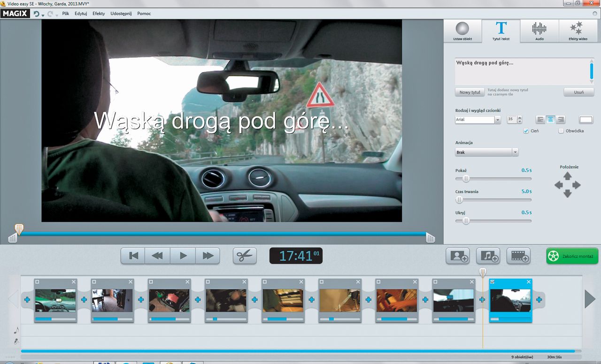601x364 pixels.
Task: Center-align the title text
Action: coord(551,120)
